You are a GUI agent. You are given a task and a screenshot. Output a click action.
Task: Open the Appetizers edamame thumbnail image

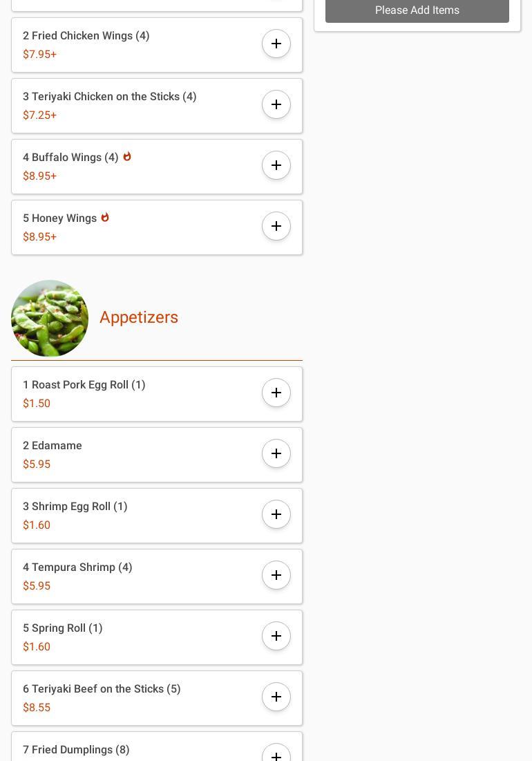(50, 318)
